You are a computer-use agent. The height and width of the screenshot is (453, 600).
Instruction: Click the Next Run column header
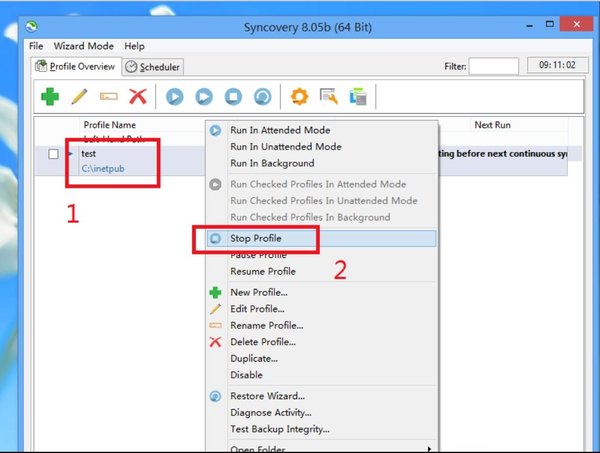[492, 125]
